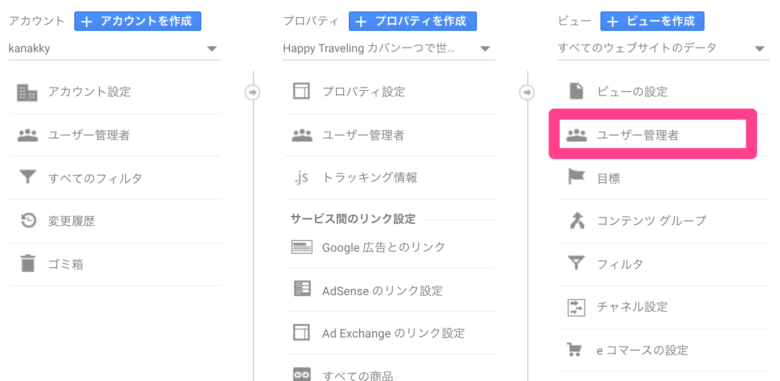
Task: Open the すべてのウェブサイトのデータ view dropdown
Action: point(663,49)
